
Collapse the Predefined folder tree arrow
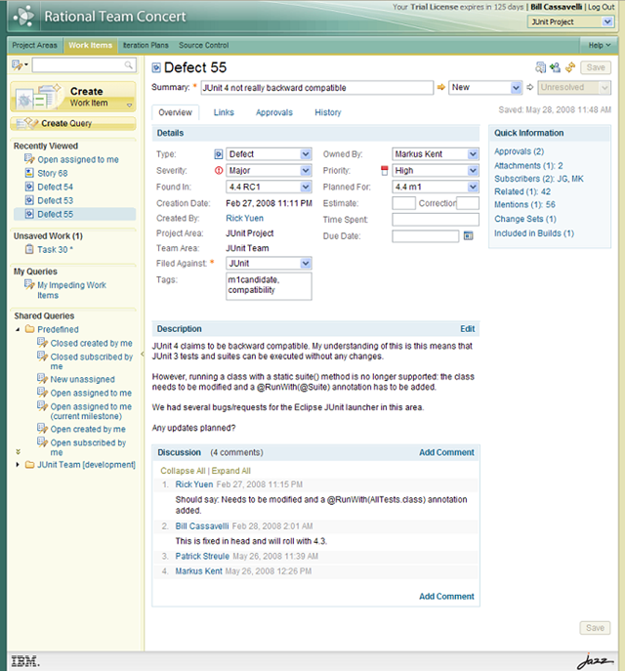[18, 329]
